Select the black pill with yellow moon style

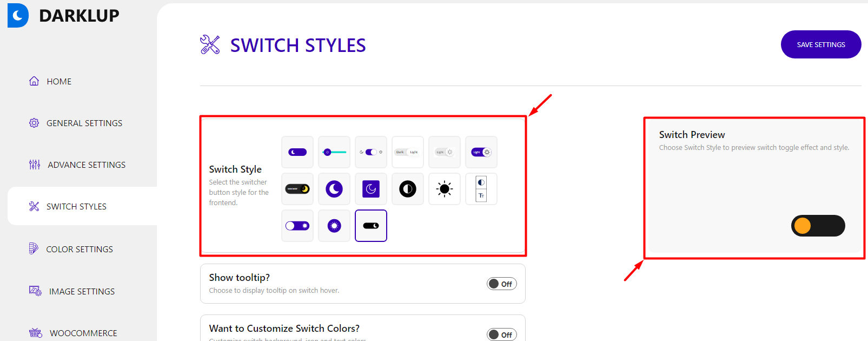click(297, 189)
